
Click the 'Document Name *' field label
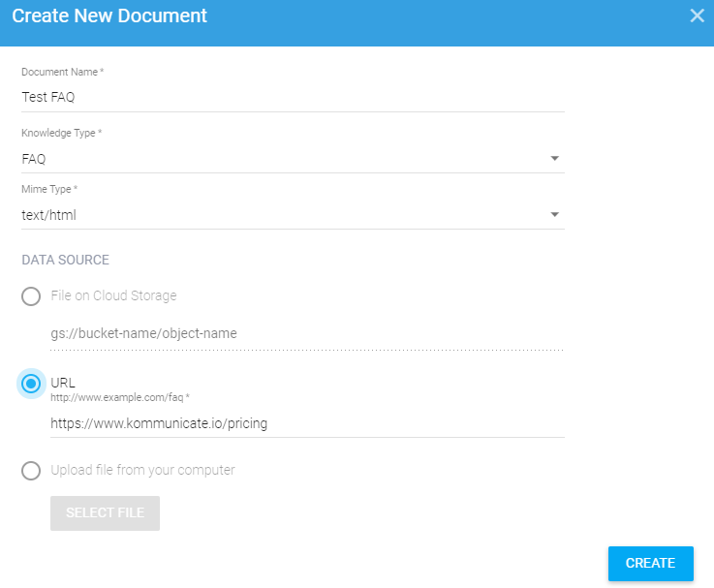pos(62,73)
